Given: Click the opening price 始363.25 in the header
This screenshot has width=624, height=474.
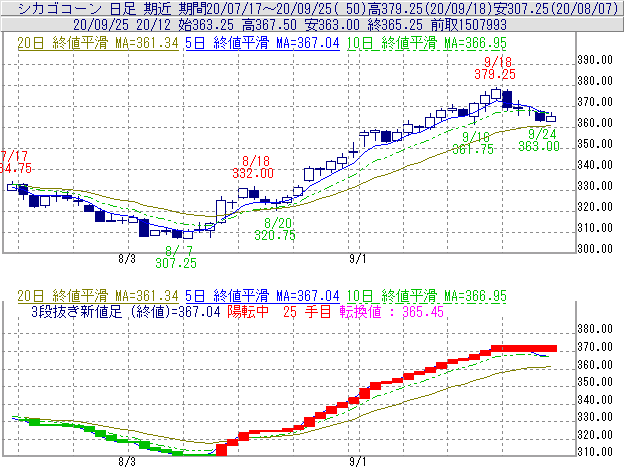Looking at the screenshot, I should (206, 25).
